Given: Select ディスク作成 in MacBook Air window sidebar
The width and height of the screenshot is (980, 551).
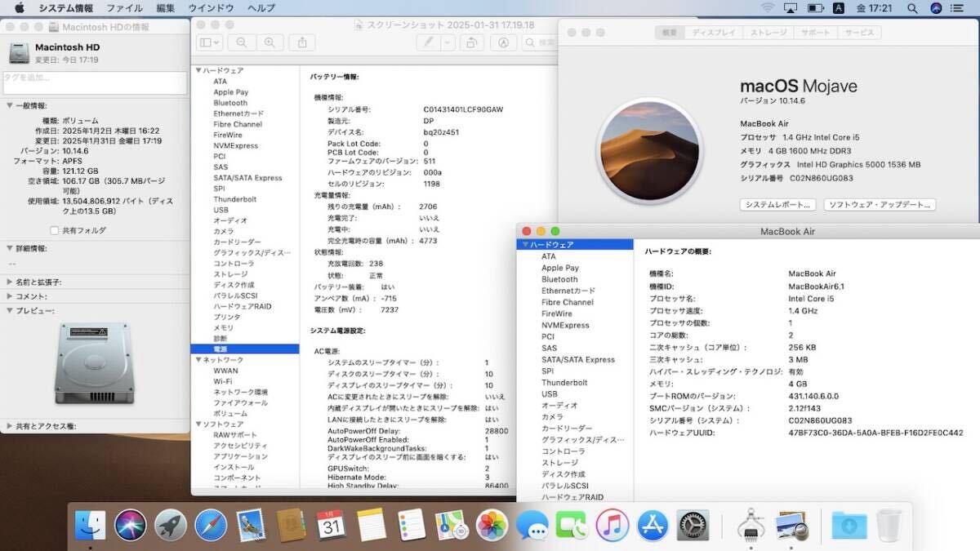Looking at the screenshot, I should click(563, 474).
